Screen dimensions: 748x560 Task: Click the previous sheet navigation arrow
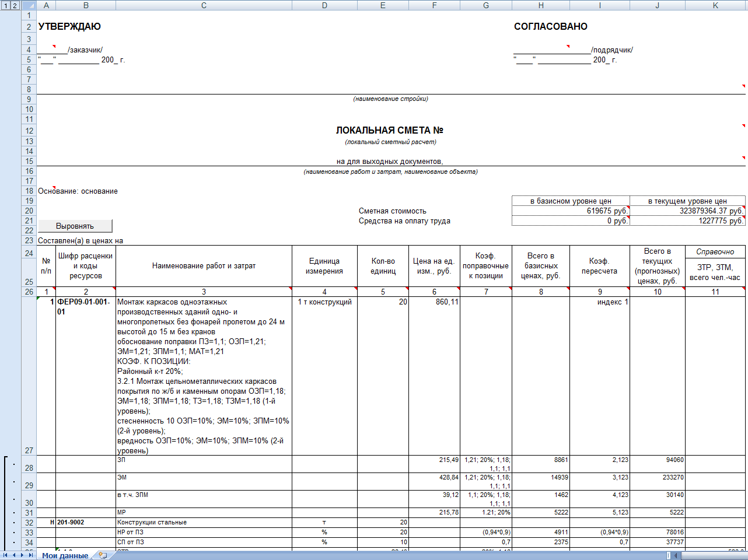14,555
